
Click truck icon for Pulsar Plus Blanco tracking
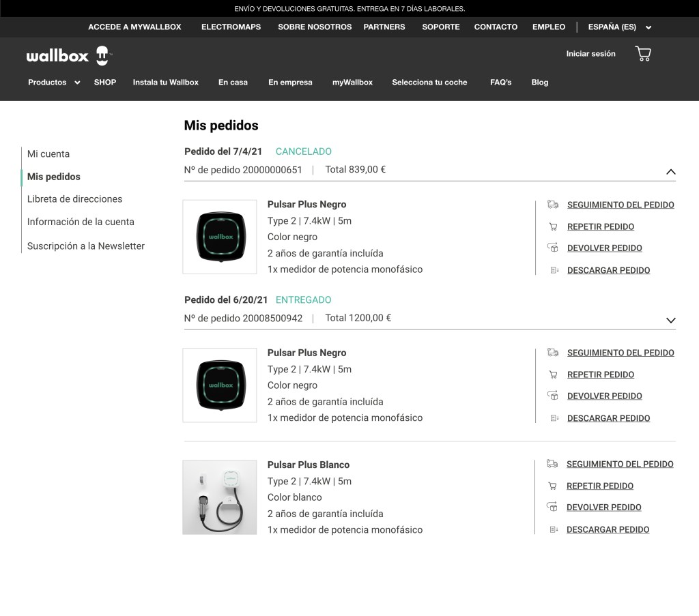tap(552, 464)
